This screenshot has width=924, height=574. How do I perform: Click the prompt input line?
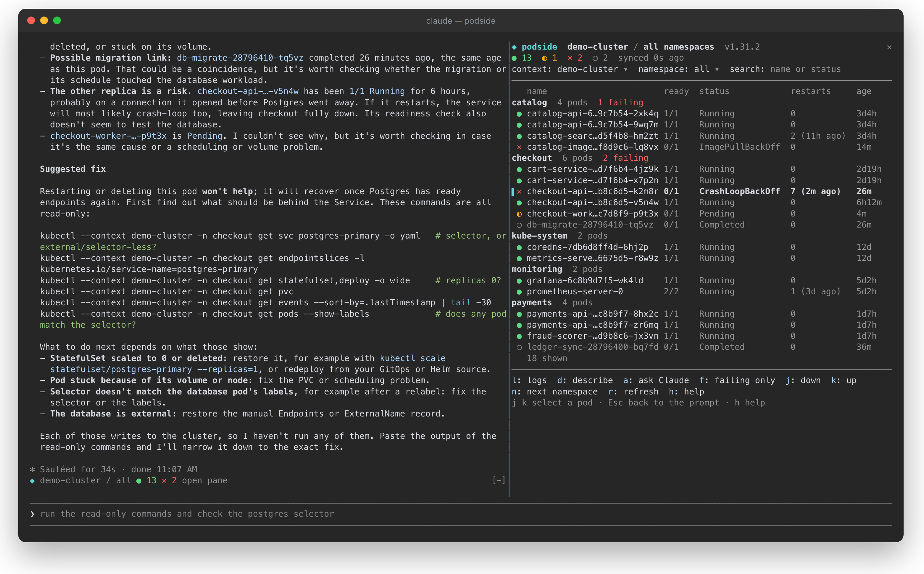pyautogui.click(x=461, y=514)
